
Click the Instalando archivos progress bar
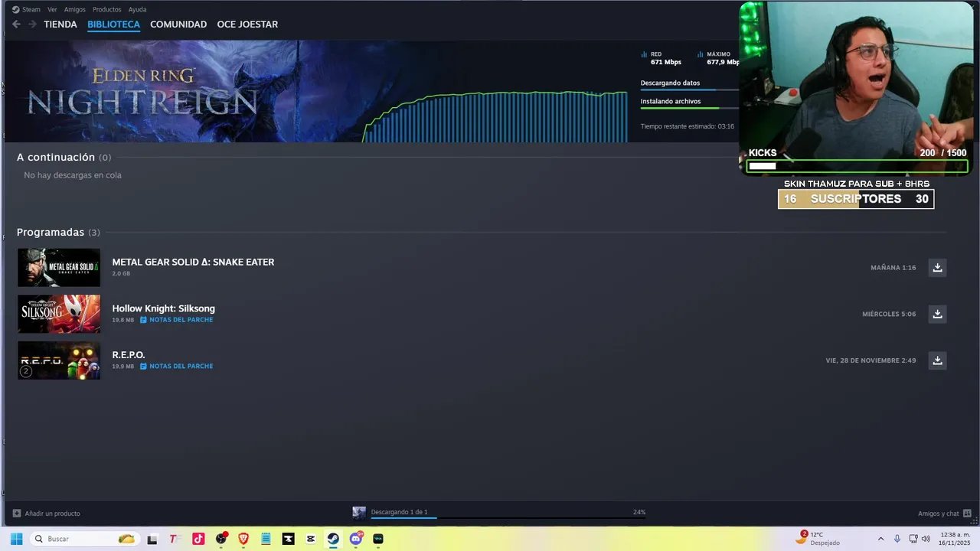point(689,108)
